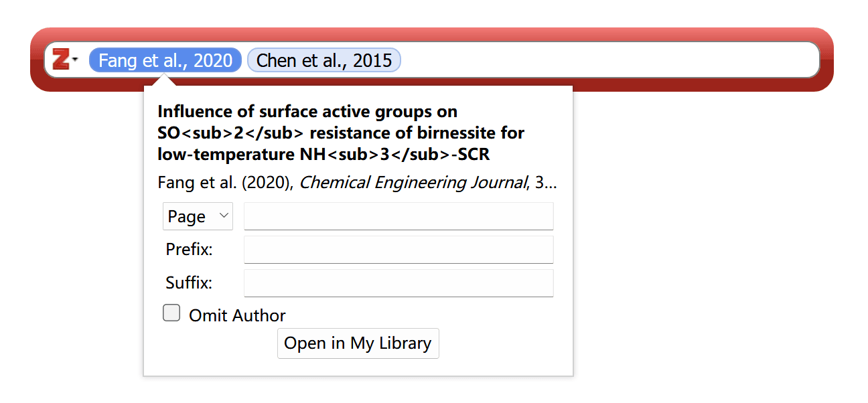Click into the Suffix input field
Screen dimensions: 868x403
pos(399,283)
